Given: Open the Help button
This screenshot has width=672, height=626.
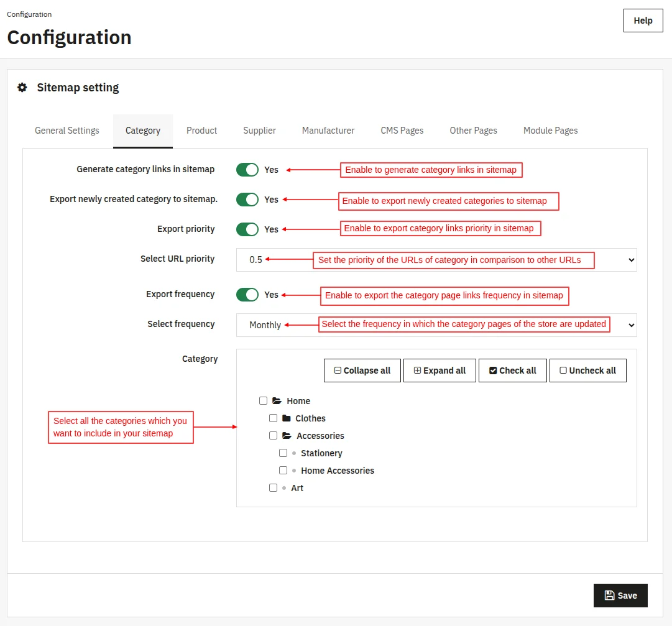Looking at the screenshot, I should click(643, 21).
